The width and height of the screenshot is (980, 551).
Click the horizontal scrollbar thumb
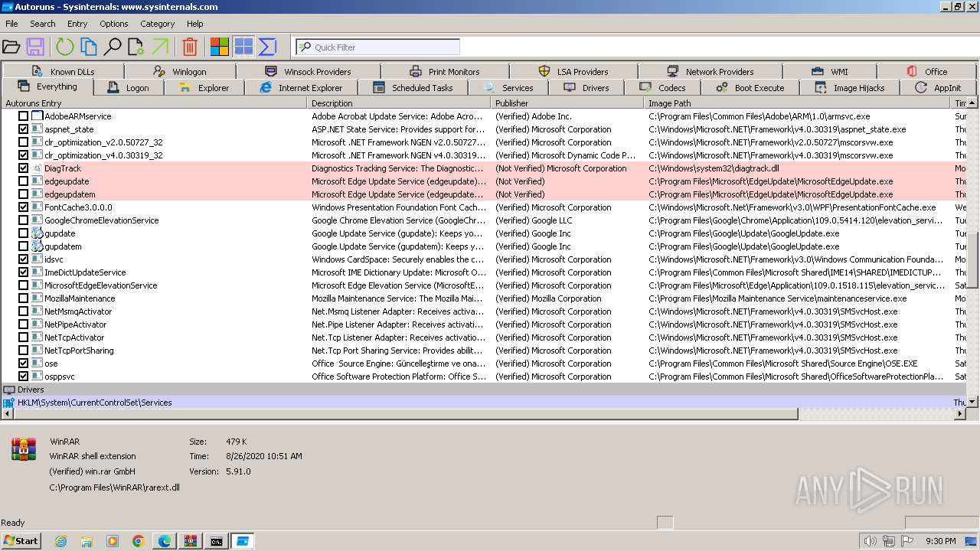(405, 414)
